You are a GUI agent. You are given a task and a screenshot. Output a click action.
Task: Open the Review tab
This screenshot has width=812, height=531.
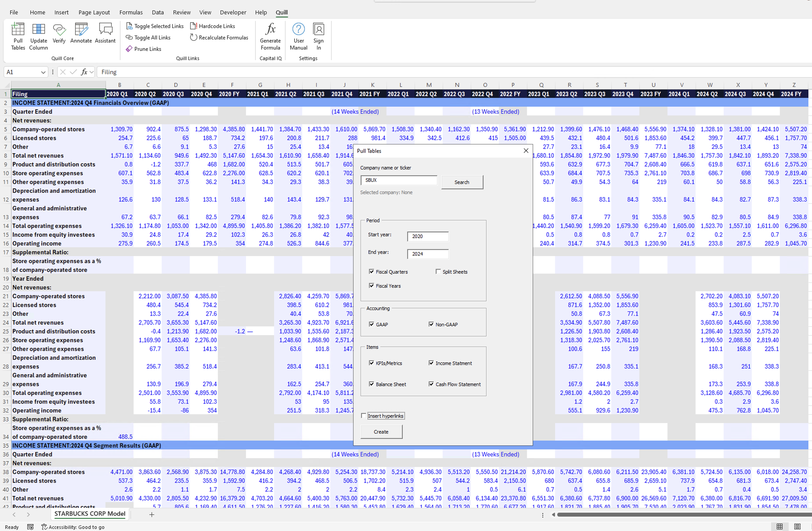182,12
